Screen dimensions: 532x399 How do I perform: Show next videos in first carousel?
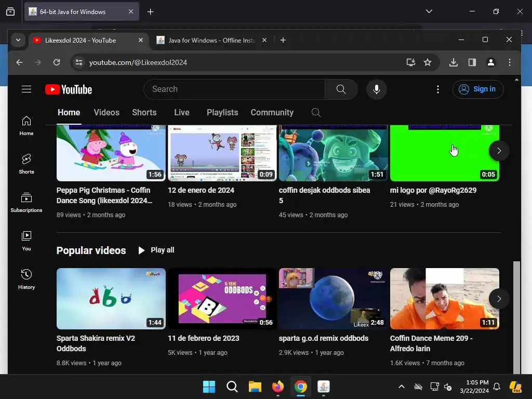coord(499,151)
